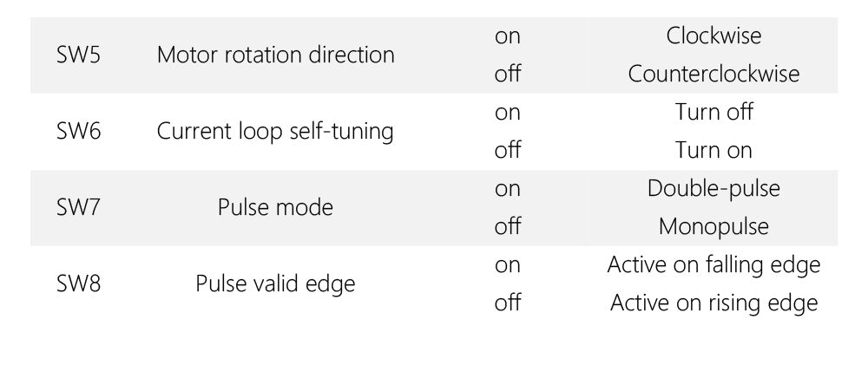Click Active on falling edge
Image resolution: width=868 pixels, height=365 pixels.
tap(713, 264)
